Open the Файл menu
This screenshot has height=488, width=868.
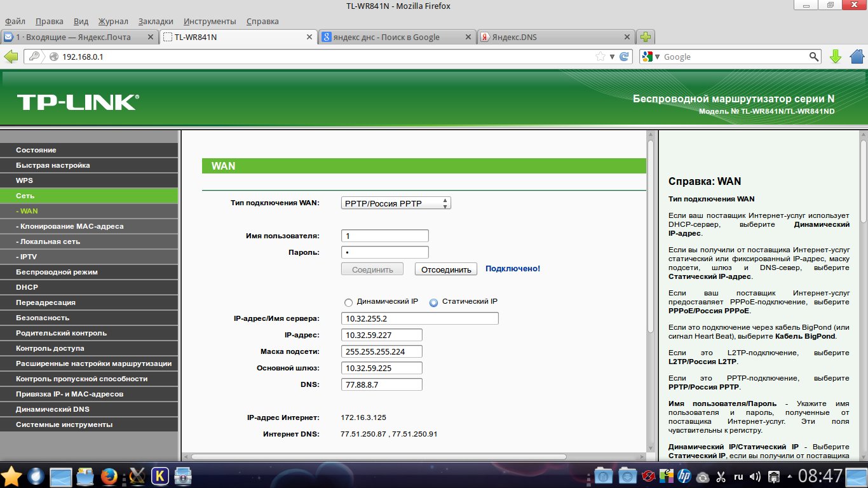pyautogui.click(x=15, y=21)
